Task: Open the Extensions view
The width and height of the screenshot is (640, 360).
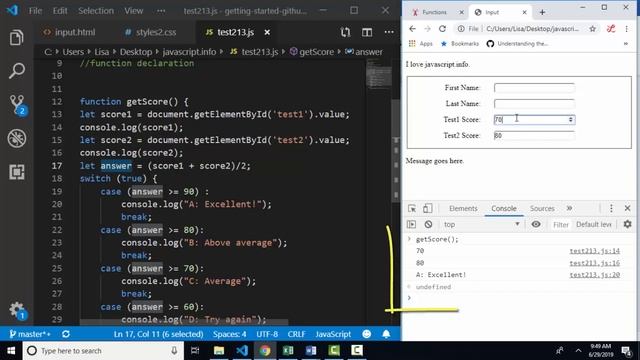Action: coord(16,172)
